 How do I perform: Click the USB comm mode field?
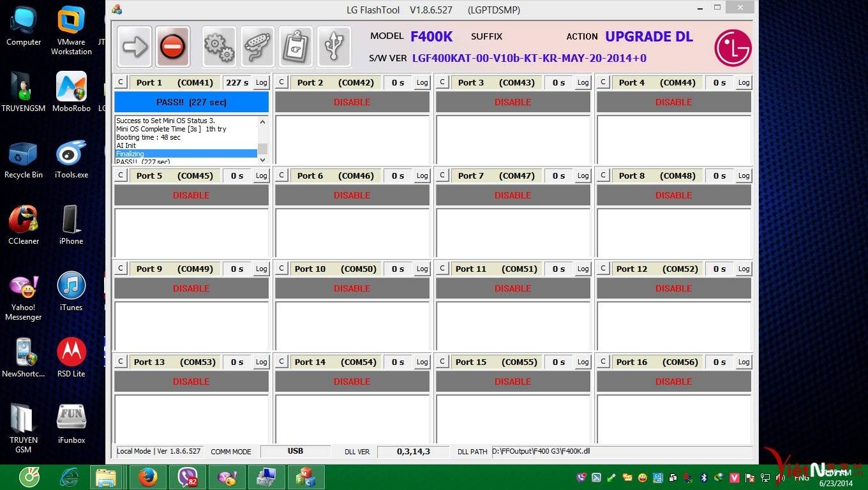(296, 451)
